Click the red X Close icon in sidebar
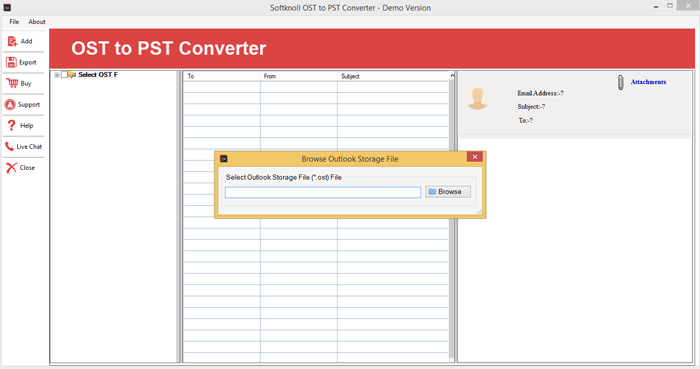Screen dimensions: 700x369 point(12,168)
